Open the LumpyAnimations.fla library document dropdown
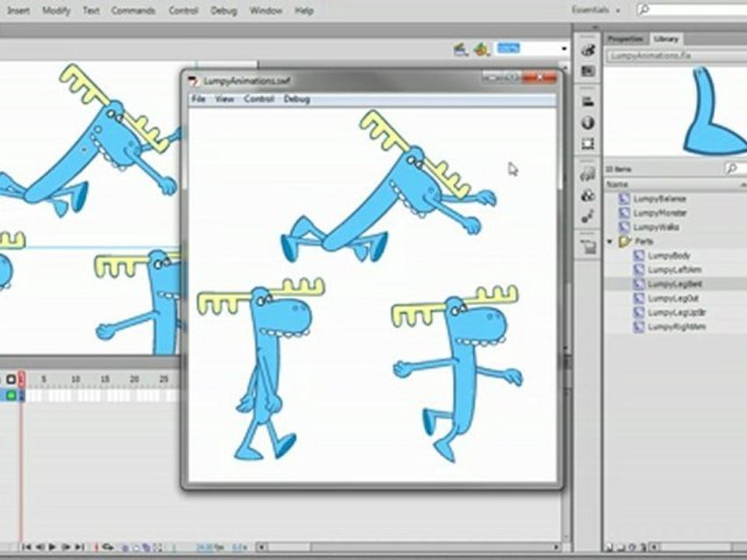 coord(676,56)
